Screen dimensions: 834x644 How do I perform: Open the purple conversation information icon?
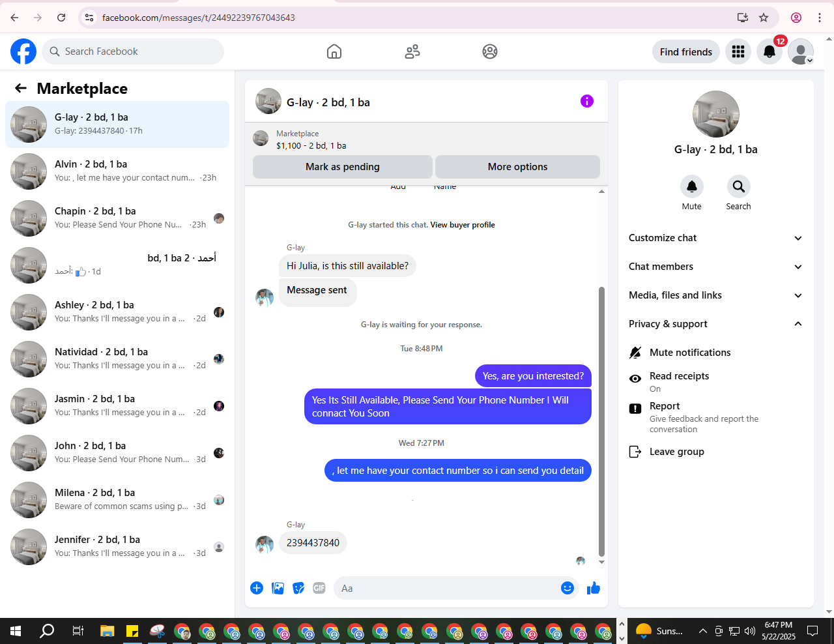(x=587, y=101)
